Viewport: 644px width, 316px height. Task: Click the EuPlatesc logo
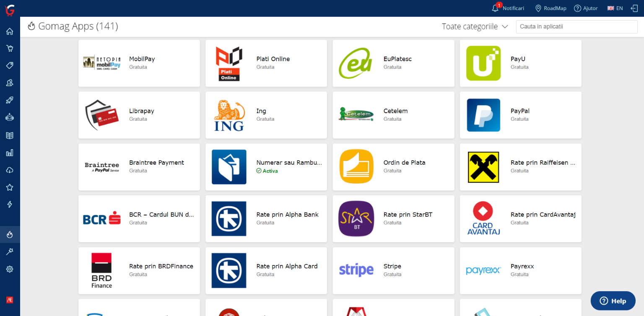pyautogui.click(x=356, y=63)
